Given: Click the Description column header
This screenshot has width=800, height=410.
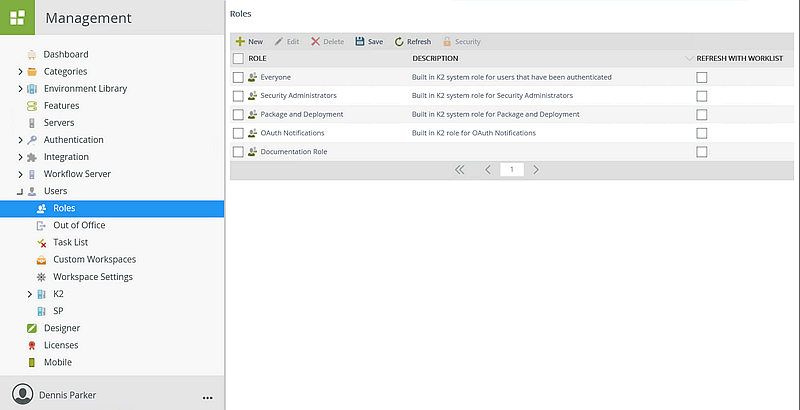Looking at the screenshot, I should (x=435, y=59).
